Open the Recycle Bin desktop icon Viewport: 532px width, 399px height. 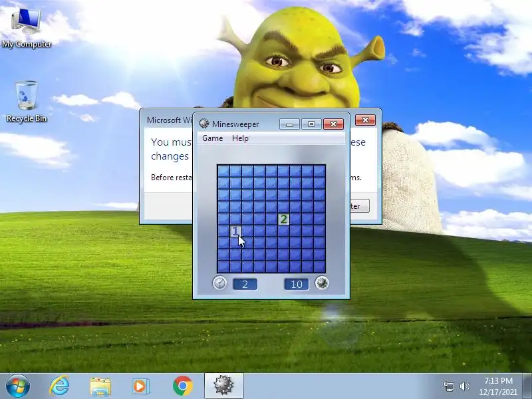click(27, 101)
